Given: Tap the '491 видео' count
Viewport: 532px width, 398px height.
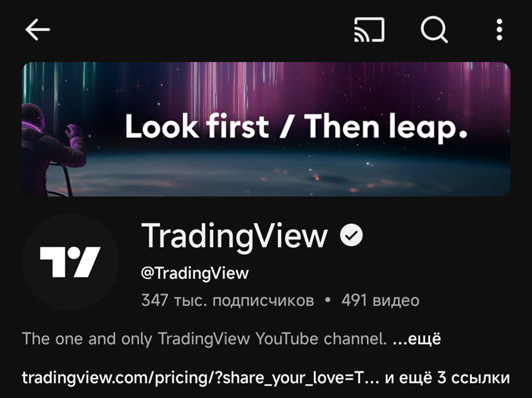Looking at the screenshot, I should (x=380, y=300).
